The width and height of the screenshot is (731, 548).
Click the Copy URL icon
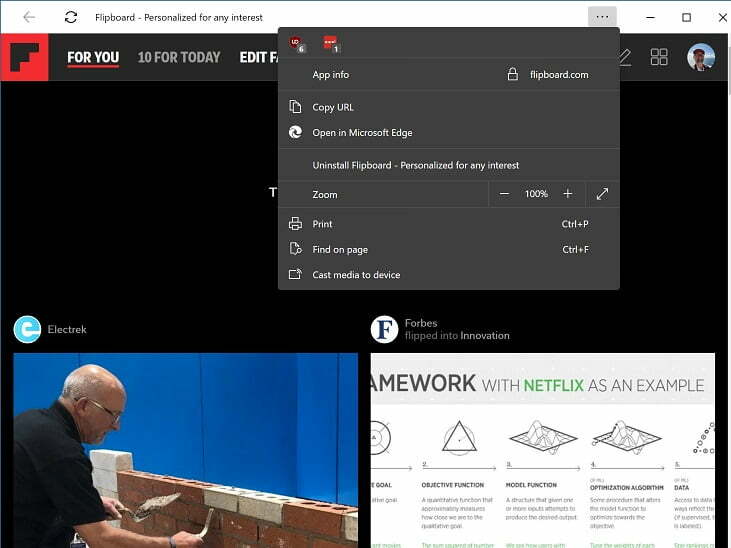[295, 106]
